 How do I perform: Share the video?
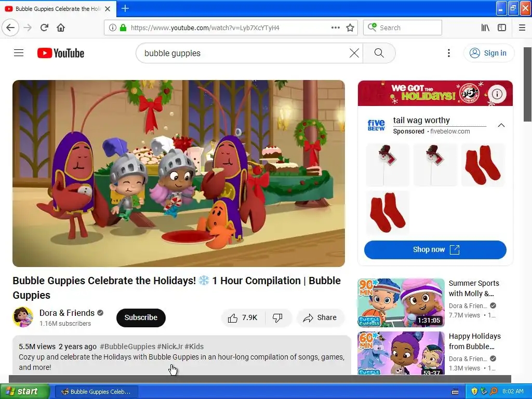(320, 317)
